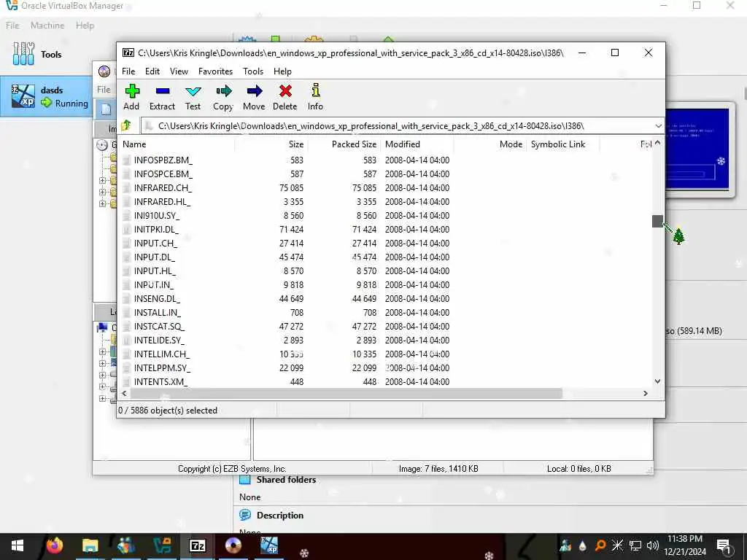
Task: Click horizontal scrollbar right arrow
Action: (646, 393)
